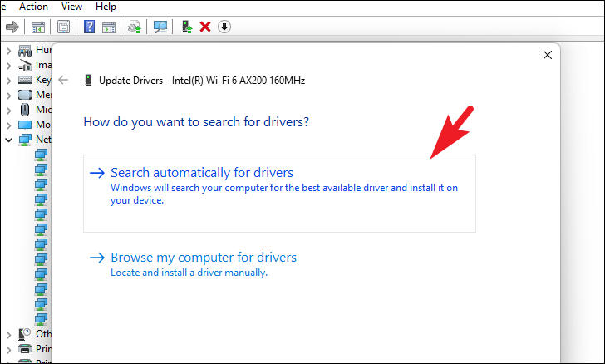Expand the Other devices tree node

[x=9, y=334]
